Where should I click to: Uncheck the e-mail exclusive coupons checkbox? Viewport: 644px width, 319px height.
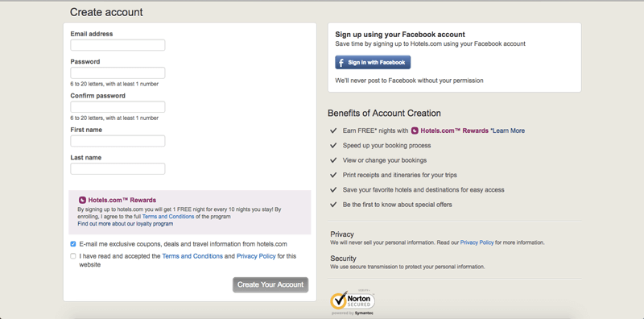73,244
